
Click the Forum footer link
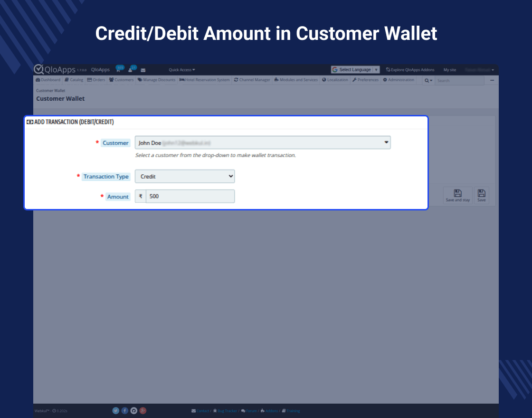(249, 411)
